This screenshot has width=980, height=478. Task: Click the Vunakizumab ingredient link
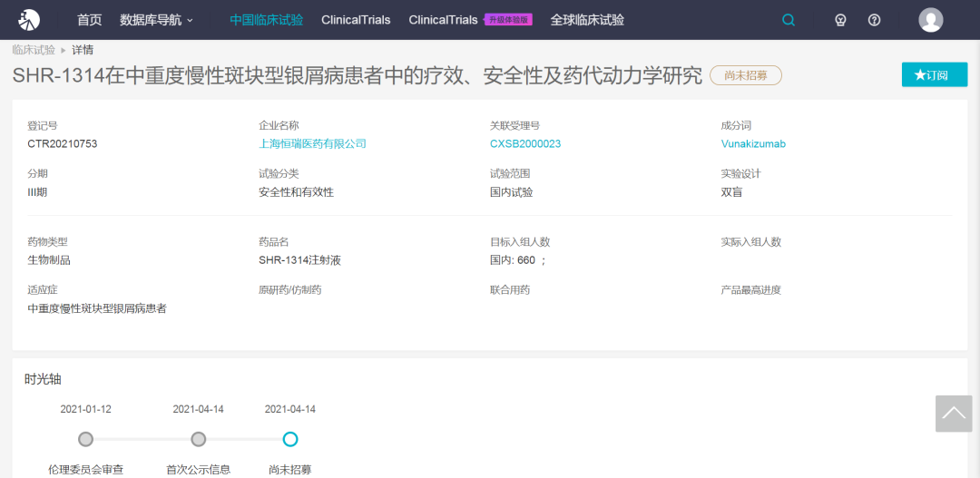752,143
